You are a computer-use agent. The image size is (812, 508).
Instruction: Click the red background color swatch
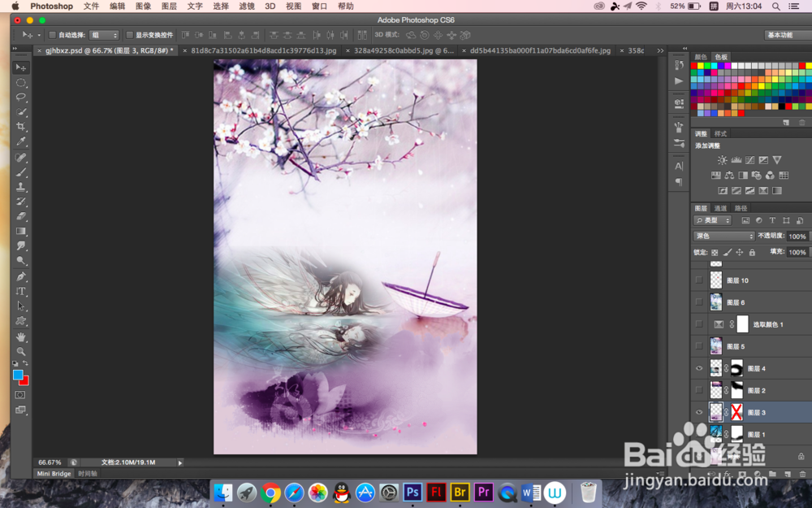coord(25,381)
